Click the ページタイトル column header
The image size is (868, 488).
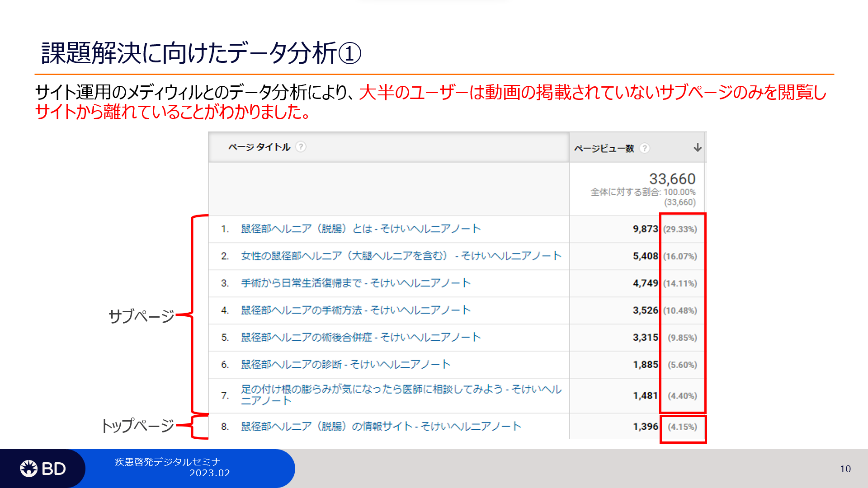click(259, 147)
